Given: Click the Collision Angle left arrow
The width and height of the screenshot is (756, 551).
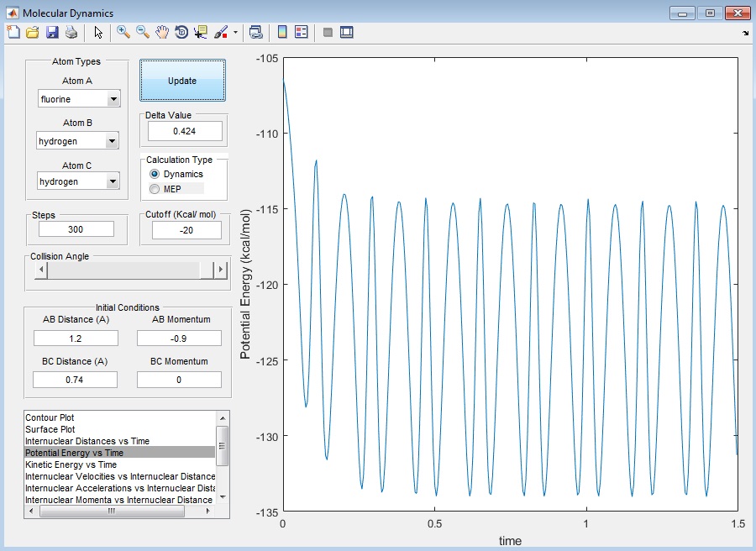Looking at the screenshot, I should pyautogui.click(x=41, y=270).
